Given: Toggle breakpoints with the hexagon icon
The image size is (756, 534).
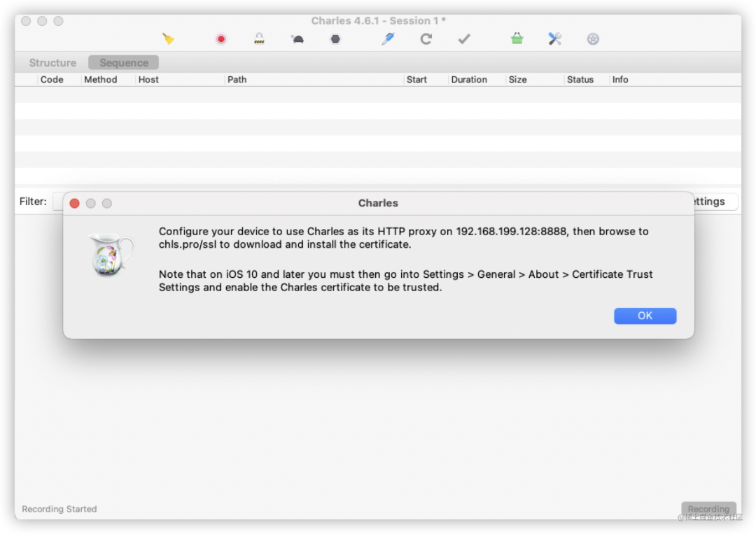Looking at the screenshot, I should [x=335, y=39].
